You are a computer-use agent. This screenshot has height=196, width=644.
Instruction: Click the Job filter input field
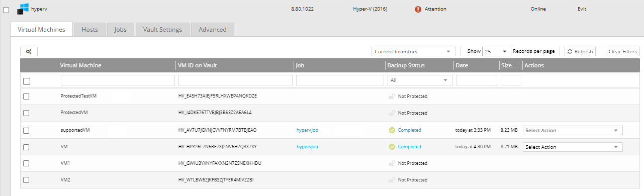pos(340,80)
